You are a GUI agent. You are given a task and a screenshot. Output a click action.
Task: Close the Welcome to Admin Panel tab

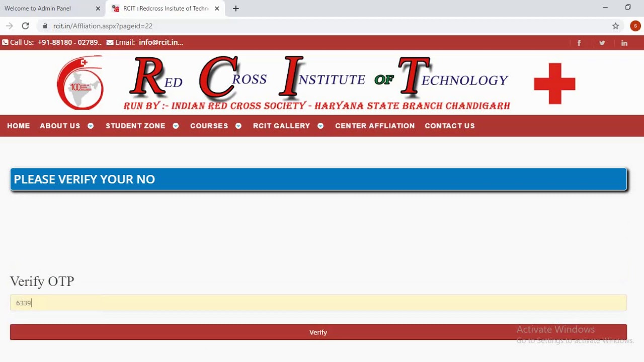(x=98, y=9)
